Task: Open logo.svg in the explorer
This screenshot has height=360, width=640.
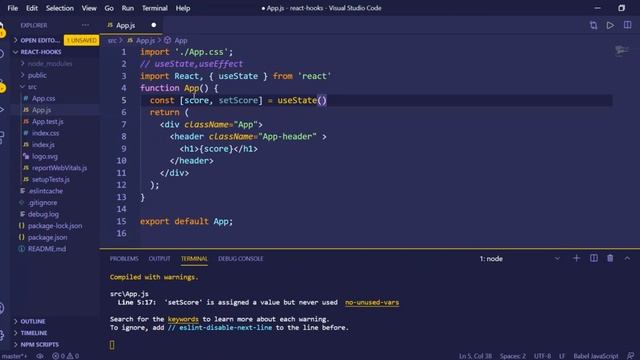Action: coord(44,156)
